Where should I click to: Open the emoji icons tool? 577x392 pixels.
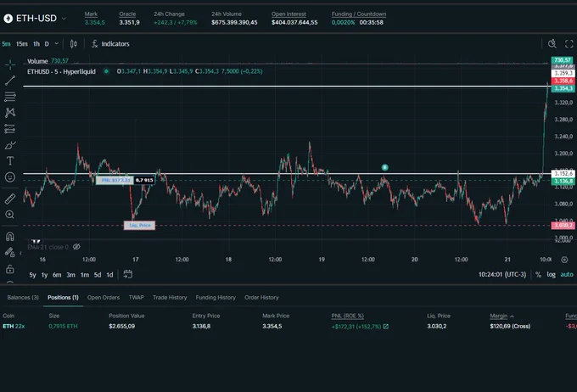point(10,177)
